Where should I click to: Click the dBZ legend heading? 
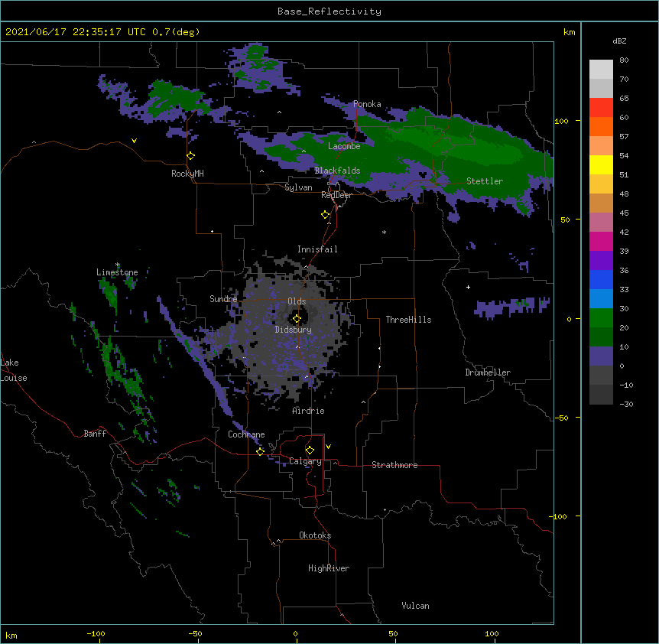click(619, 41)
